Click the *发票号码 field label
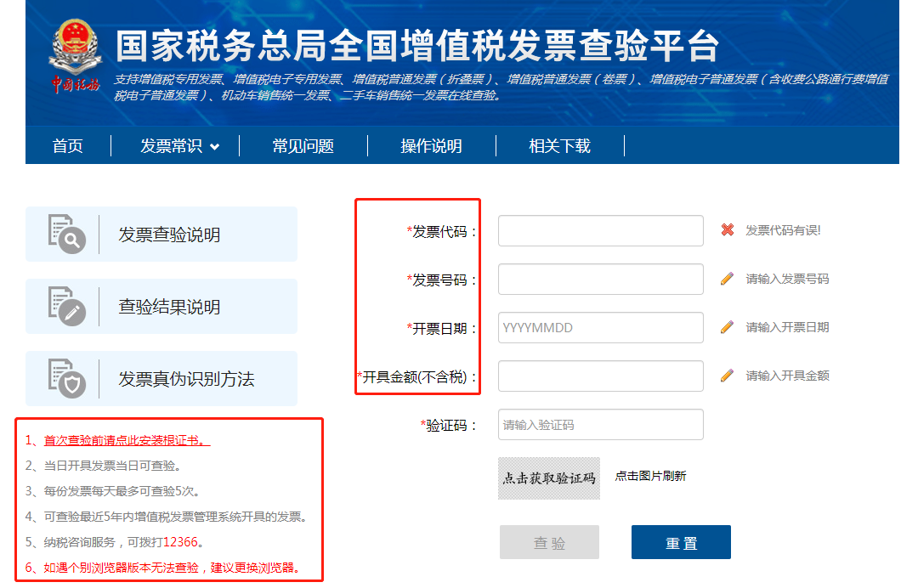 [x=442, y=280]
